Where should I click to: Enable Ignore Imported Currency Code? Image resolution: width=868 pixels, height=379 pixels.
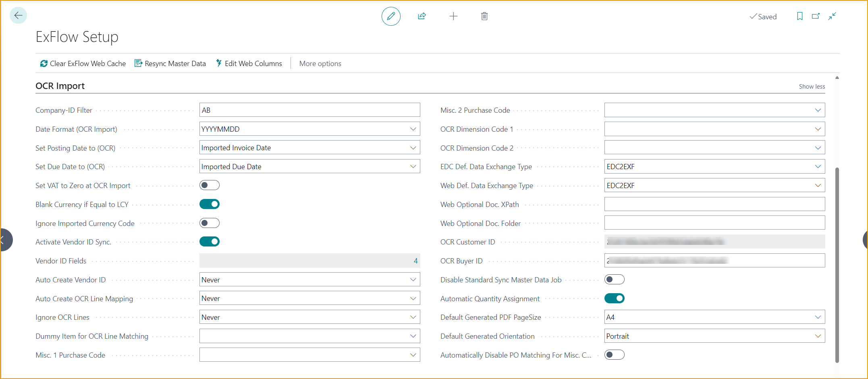pyautogui.click(x=210, y=223)
